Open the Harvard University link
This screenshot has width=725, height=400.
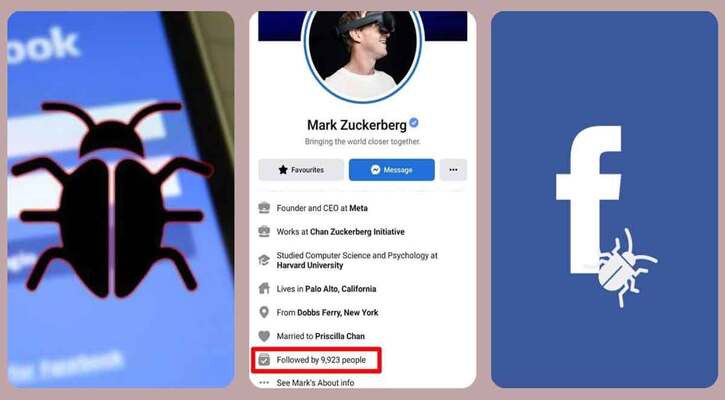point(310,265)
